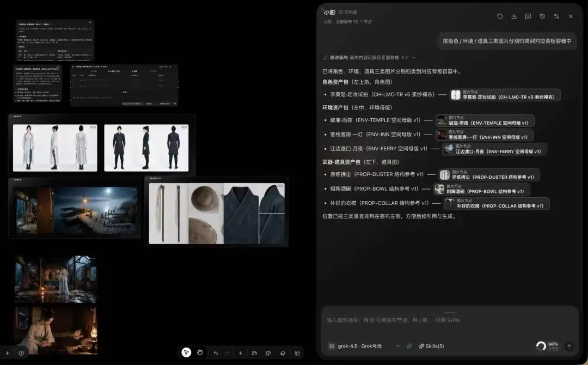The height and width of the screenshot is (365, 588).
Task: Open the folder icon in canvas toolbar
Action: [254, 353]
